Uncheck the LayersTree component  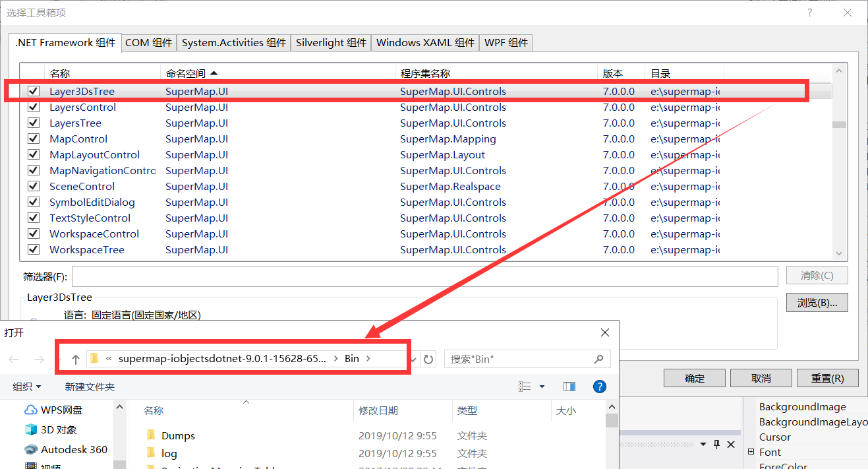click(34, 123)
